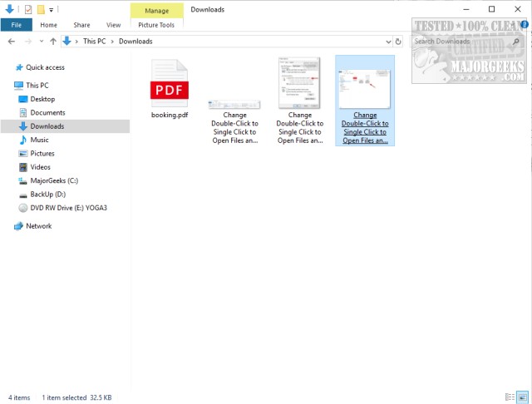
Task: Click the Quick access star icon
Action: tap(19, 67)
